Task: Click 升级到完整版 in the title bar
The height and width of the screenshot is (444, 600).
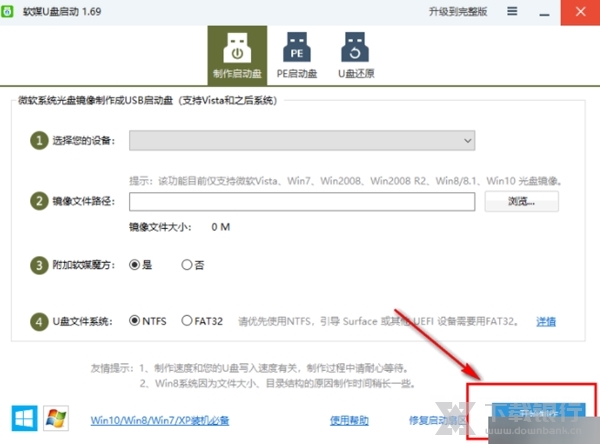Action: 458,11
